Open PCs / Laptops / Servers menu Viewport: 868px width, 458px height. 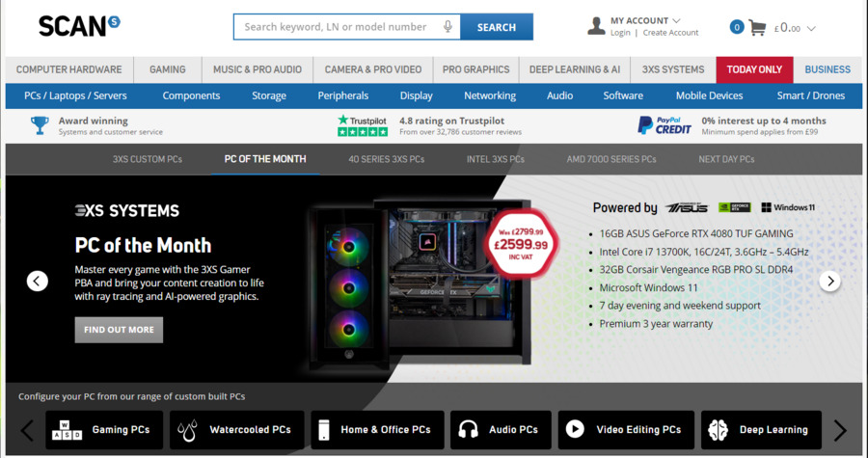point(75,95)
